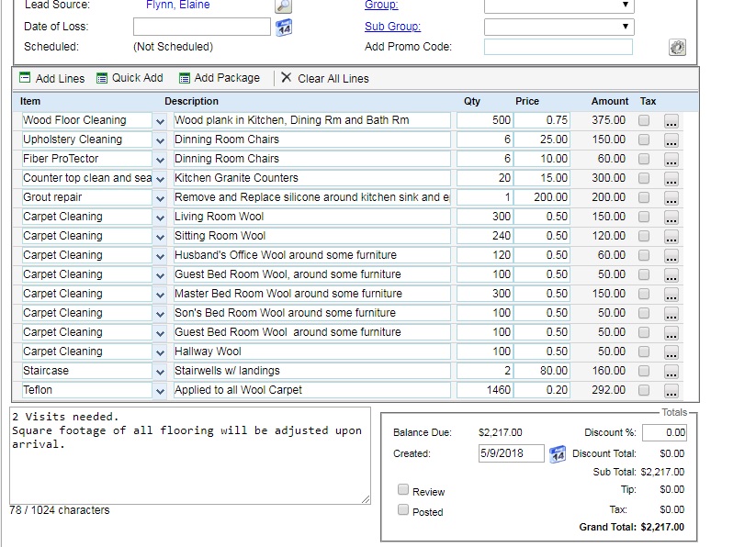Follow the Flynn, Elaine lead source link
The image size is (756, 547).
coord(177,6)
